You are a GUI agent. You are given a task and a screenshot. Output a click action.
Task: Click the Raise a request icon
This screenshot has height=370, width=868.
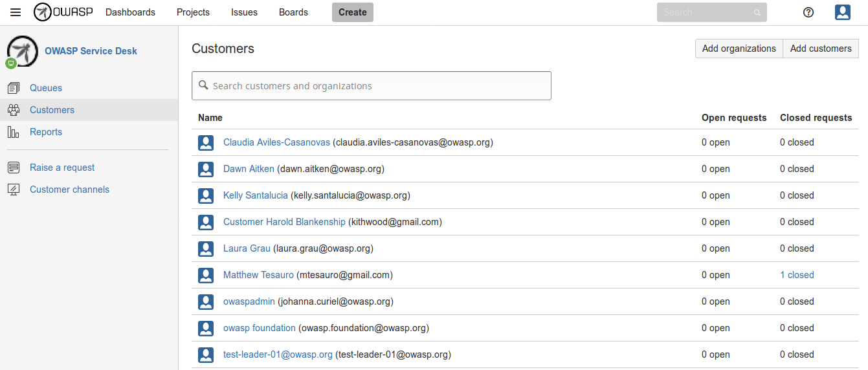pos(14,168)
